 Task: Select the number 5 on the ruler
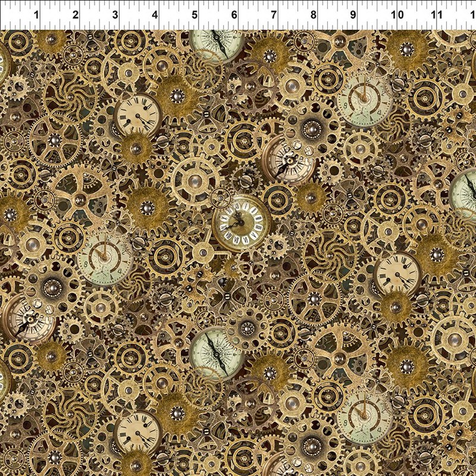195,14
